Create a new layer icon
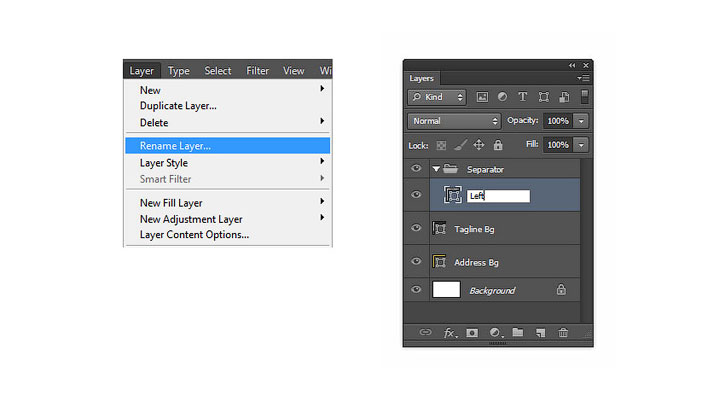 [x=541, y=333]
